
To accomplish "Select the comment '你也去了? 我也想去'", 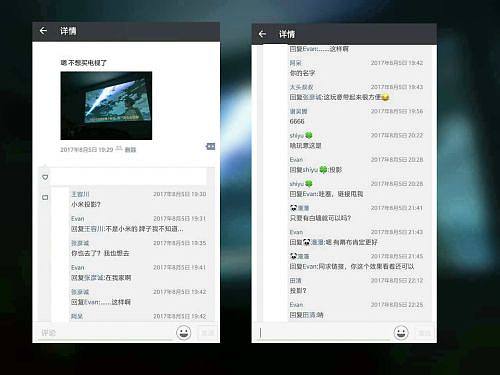I will tap(100, 253).
